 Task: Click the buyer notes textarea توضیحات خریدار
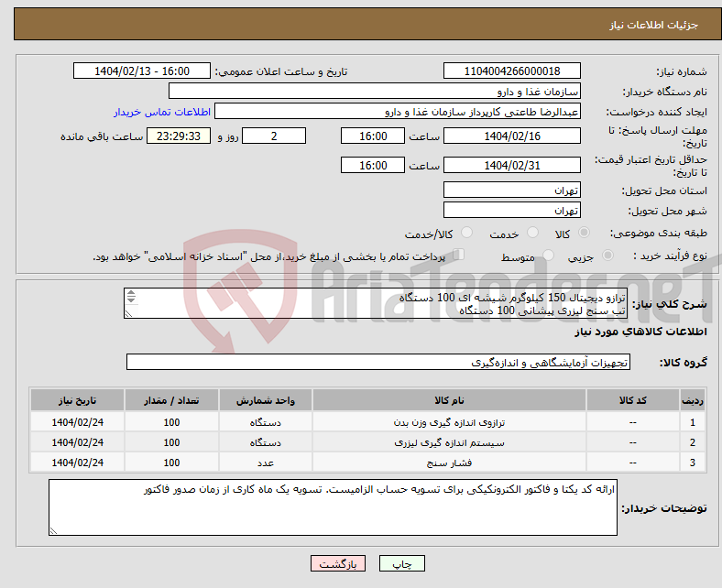pyautogui.click(x=333, y=507)
